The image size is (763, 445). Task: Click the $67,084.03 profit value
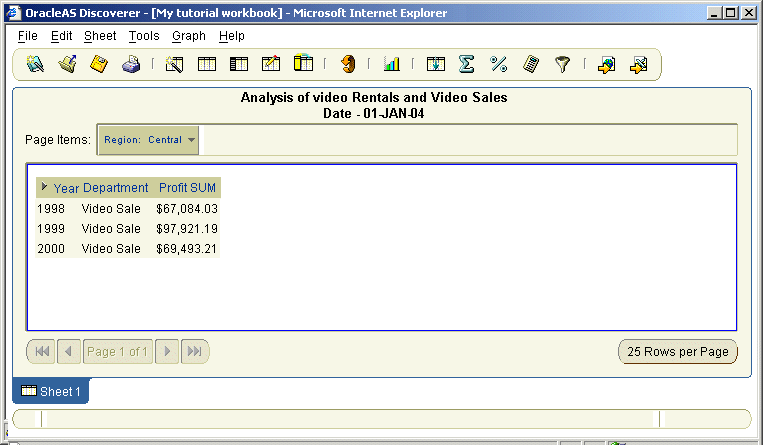(x=187, y=209)
